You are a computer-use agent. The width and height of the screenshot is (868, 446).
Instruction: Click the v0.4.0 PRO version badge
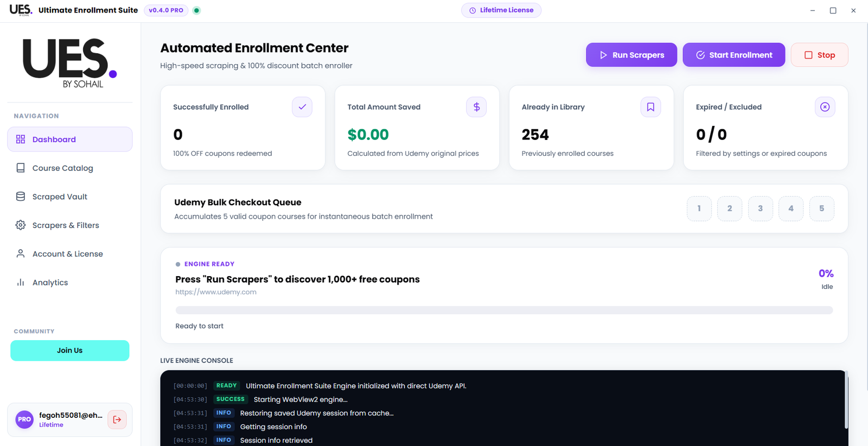[166, 10]
